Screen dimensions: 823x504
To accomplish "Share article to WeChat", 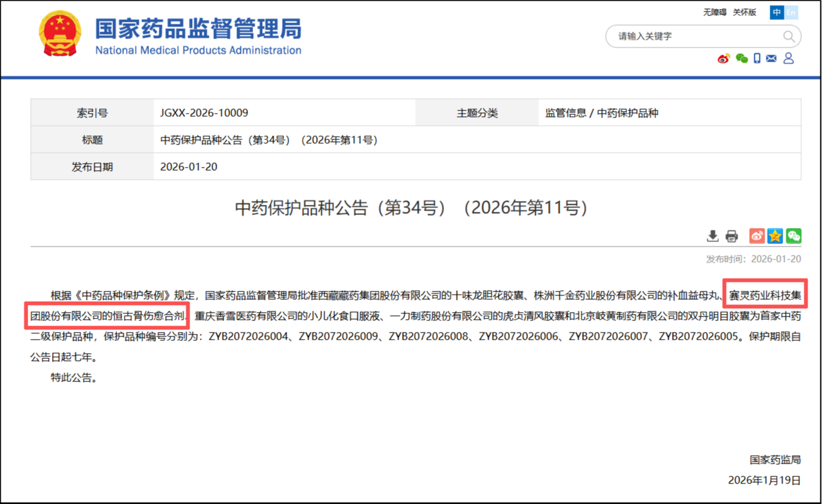I will tap(793, 236).
